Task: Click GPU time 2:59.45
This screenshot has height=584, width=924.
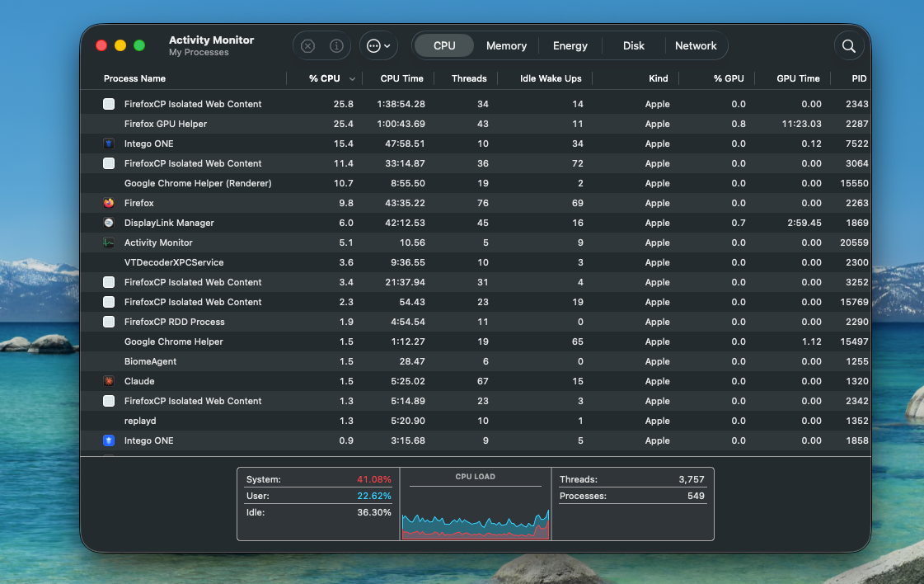Action: (x=804, y=223)
